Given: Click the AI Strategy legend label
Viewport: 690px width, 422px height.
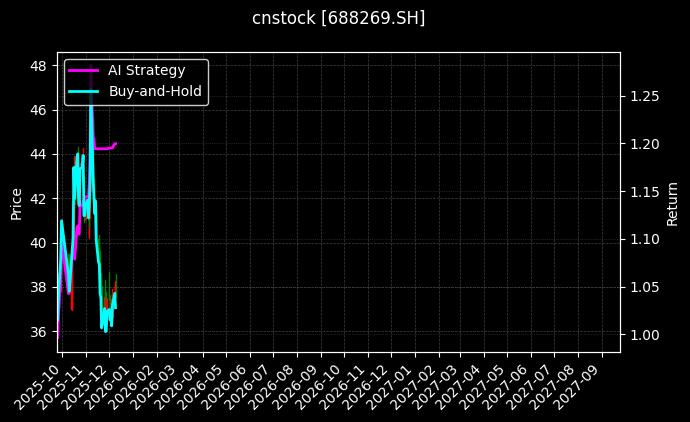Looking at the screenshot, I should [146, 70].
